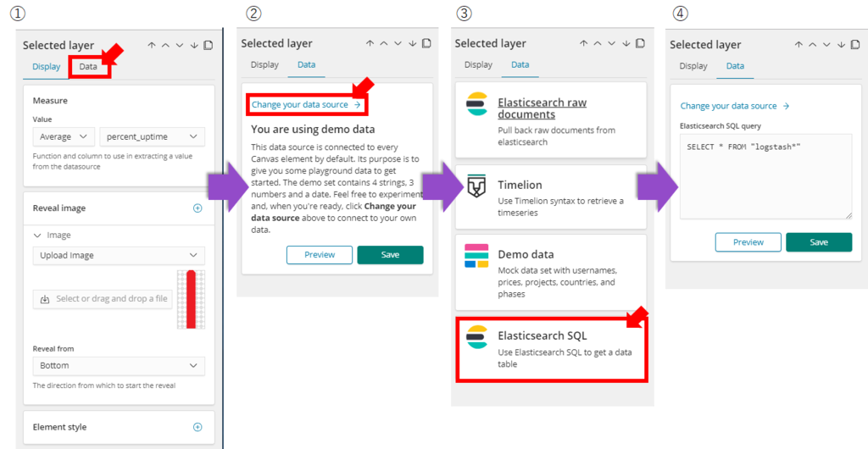Click the Timelion logo icon
Image resolution: width=868 pixels, height=449 pixels.
click(x=476, y=186)
